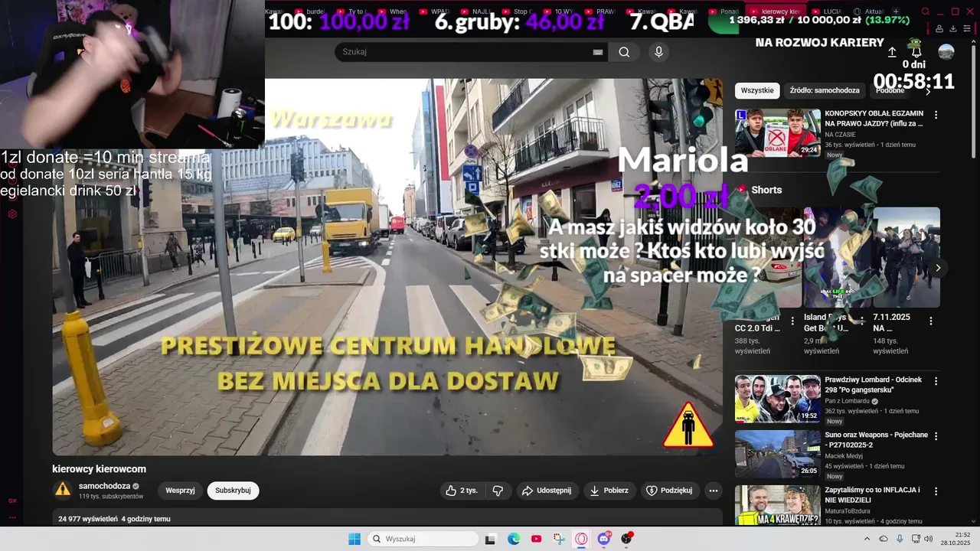
Task: Open the red YouTube app on the taskbar
Action: pyautogui.click(x=536, y=539)
